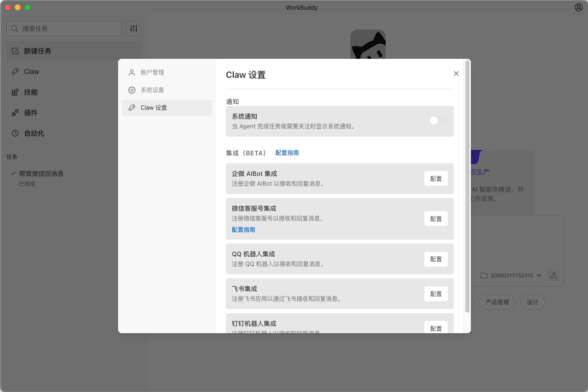Toggle the 系统通知 switch
The width and height of the screenshot is (588, 392).
click(438, 121)
